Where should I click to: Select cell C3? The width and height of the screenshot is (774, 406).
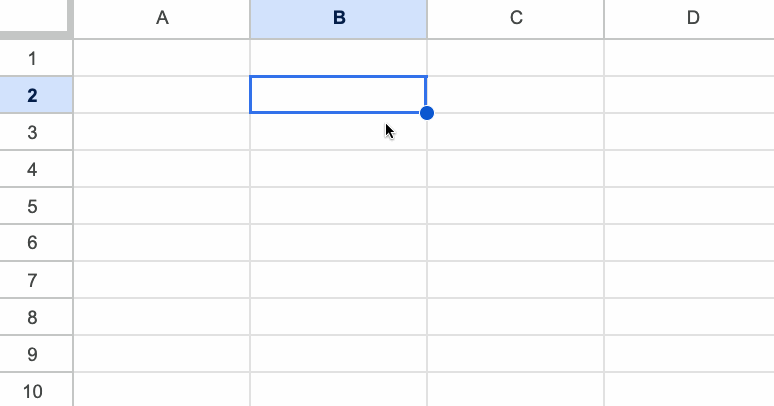tap(516, 132)
